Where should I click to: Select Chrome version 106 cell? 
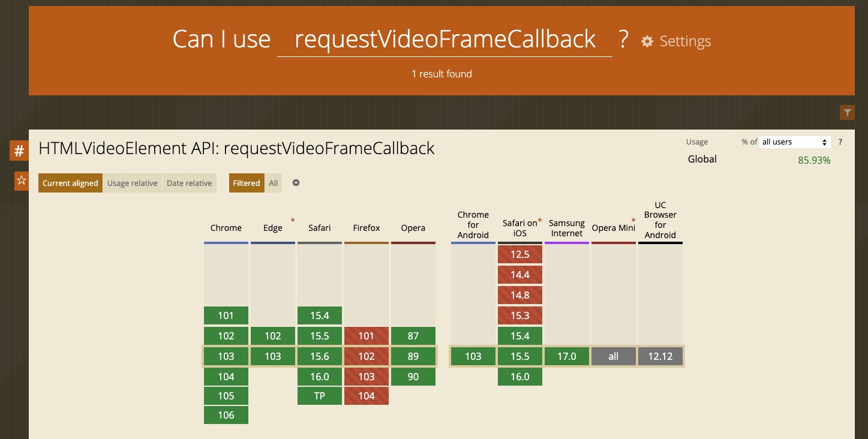point(226,415)
